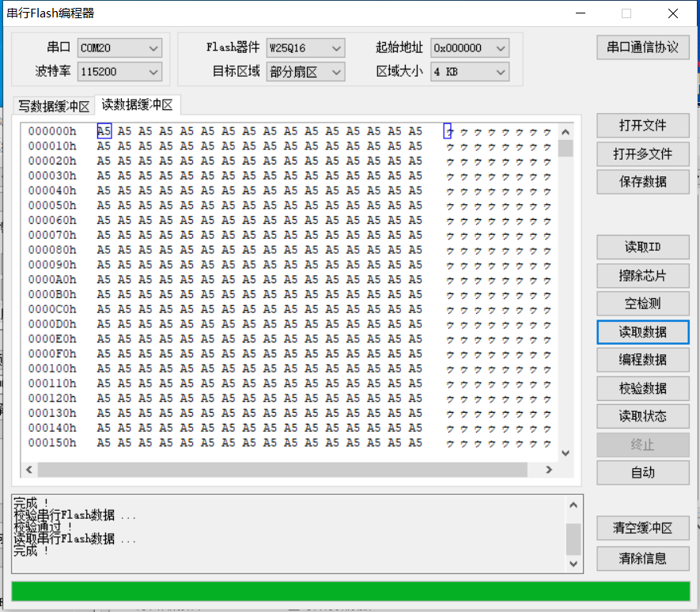This screenshot has width=700, height=612.
Task: Minimize the 串行Flash编程器 window
Action: click(x=581, y=13)
